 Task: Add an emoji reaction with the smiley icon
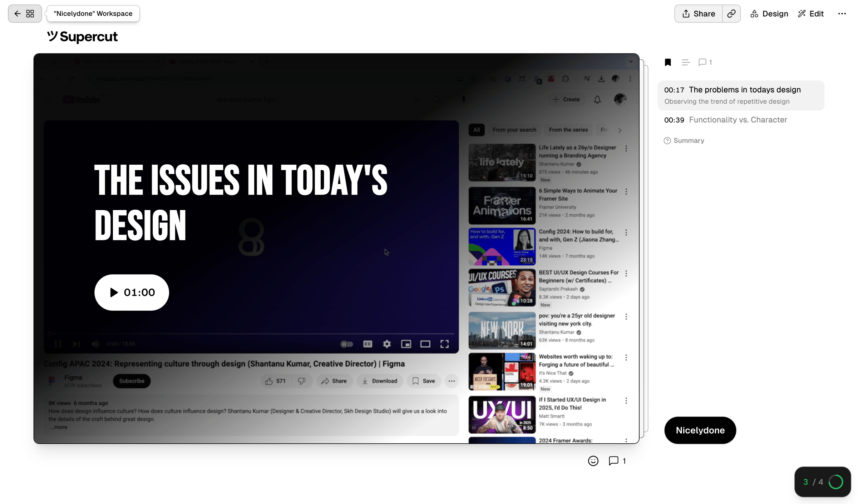[x=593, y=461]
